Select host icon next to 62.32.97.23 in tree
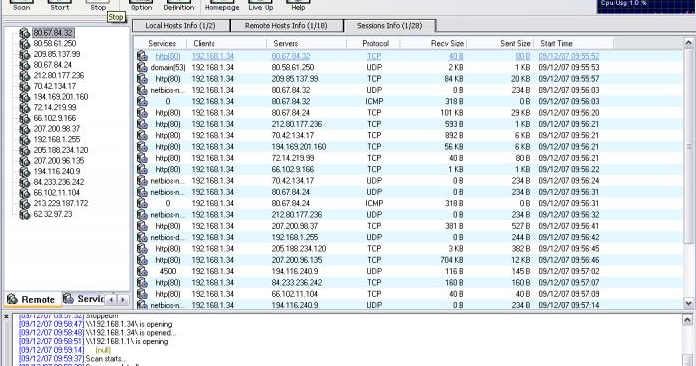Screen dimensions: 696x366 point(25,214)
